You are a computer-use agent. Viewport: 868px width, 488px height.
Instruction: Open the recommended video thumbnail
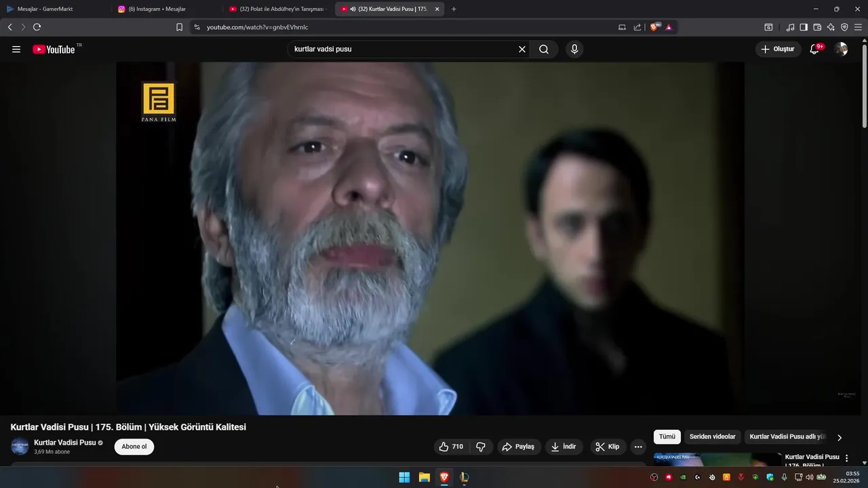pyautogui.click(x=717, y=459)
